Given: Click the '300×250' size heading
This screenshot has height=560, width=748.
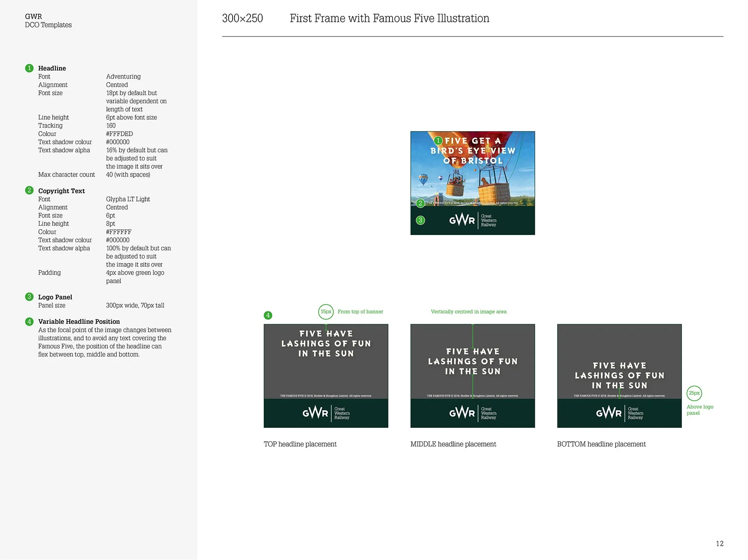Looking at the screenshot, I should coord(242,18).
